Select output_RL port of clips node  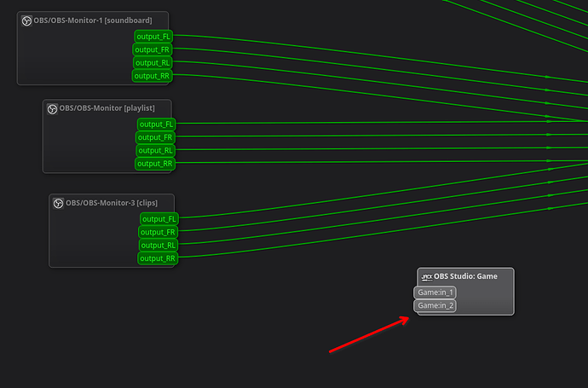[159, 246]
